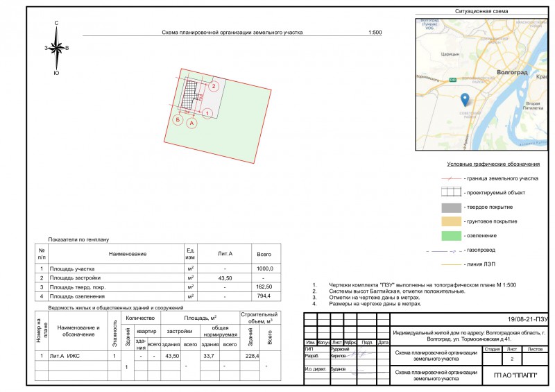Click the "Ед. изм" column header
The height and width of the screenshot is (392, 555).
pos(190,253)
